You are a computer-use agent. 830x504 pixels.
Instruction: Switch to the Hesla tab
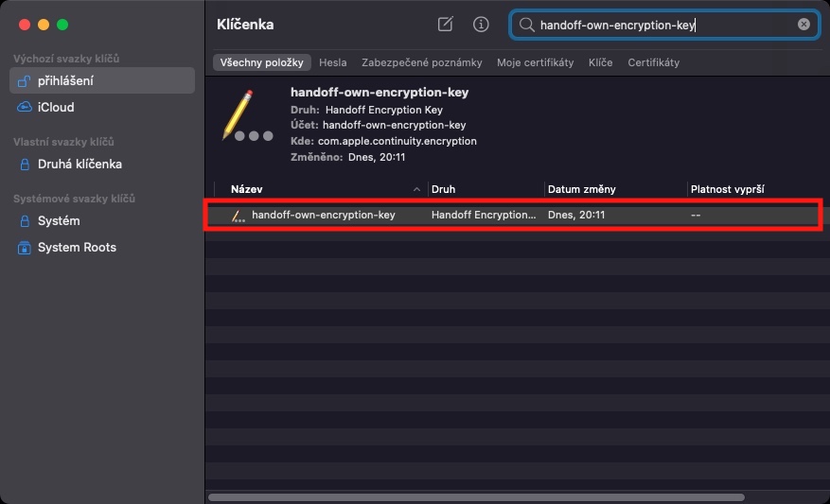333,62
